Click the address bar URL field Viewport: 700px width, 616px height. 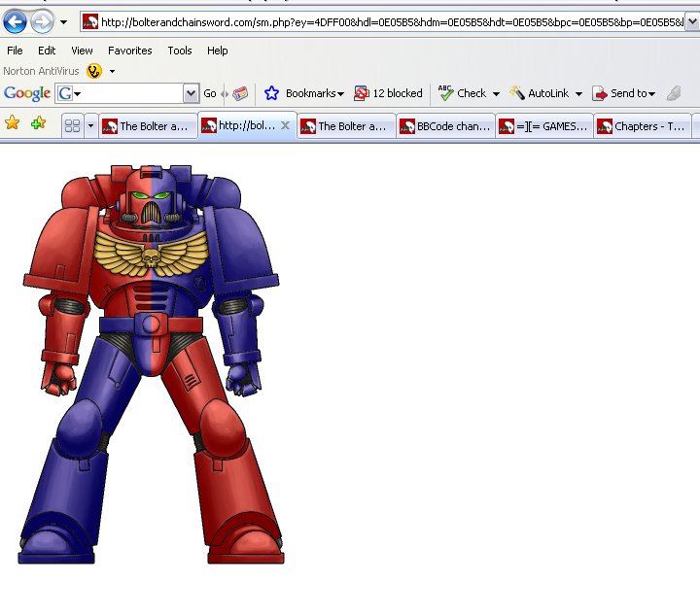click(382, 21)
